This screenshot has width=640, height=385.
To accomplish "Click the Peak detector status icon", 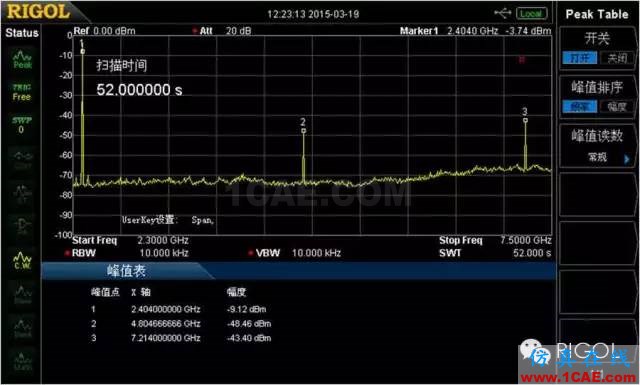I will coord(22,59).
